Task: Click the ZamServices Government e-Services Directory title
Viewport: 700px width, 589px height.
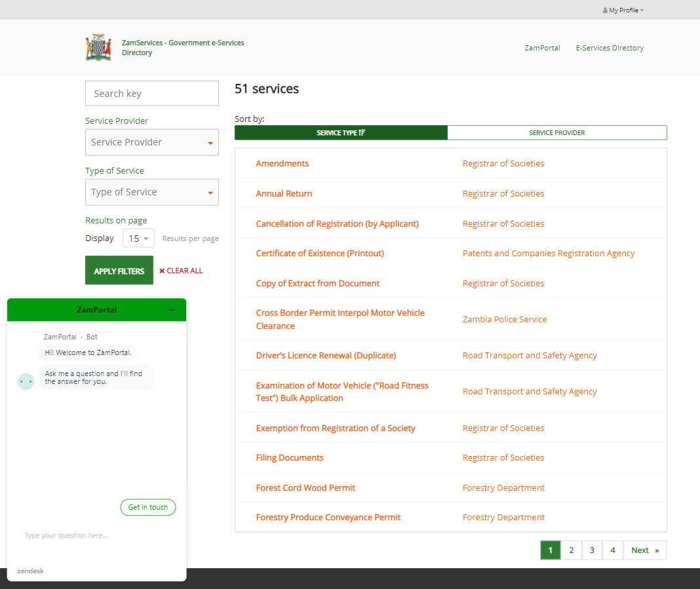Action: [183, 48]
